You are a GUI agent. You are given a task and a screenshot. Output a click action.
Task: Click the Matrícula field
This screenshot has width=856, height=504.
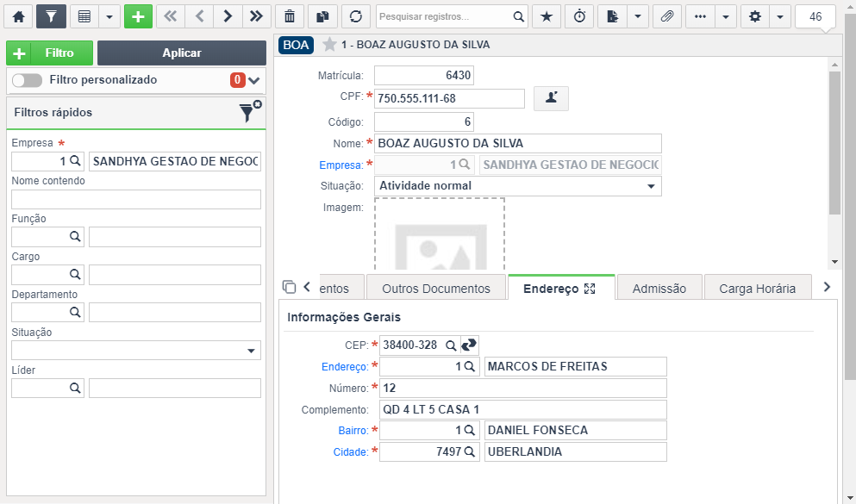[423, 75]
